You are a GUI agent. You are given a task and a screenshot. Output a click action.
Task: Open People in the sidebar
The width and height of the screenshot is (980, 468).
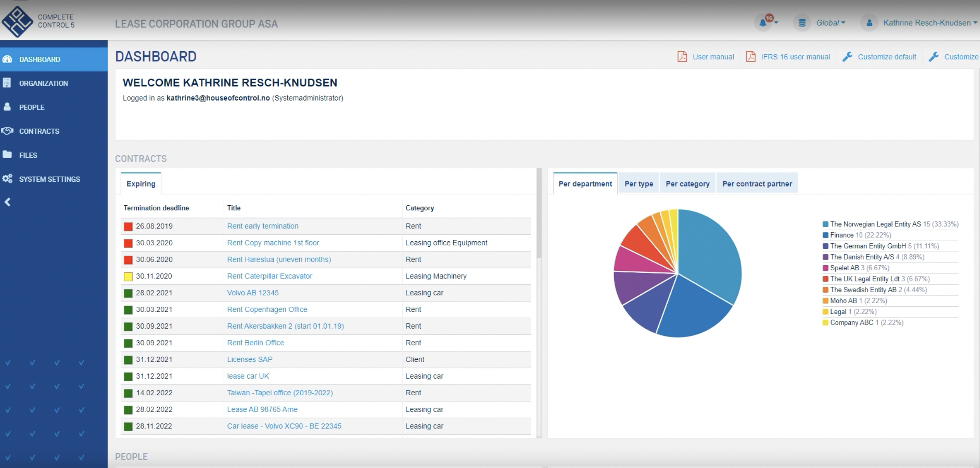(x=53, y=107)
